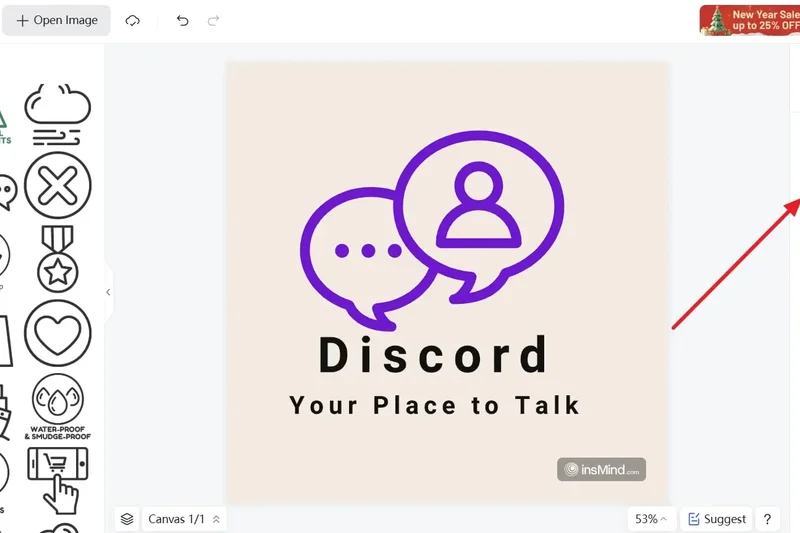Open help with the question mark
Screen dimensions: 800x533
tap(767, 519)
